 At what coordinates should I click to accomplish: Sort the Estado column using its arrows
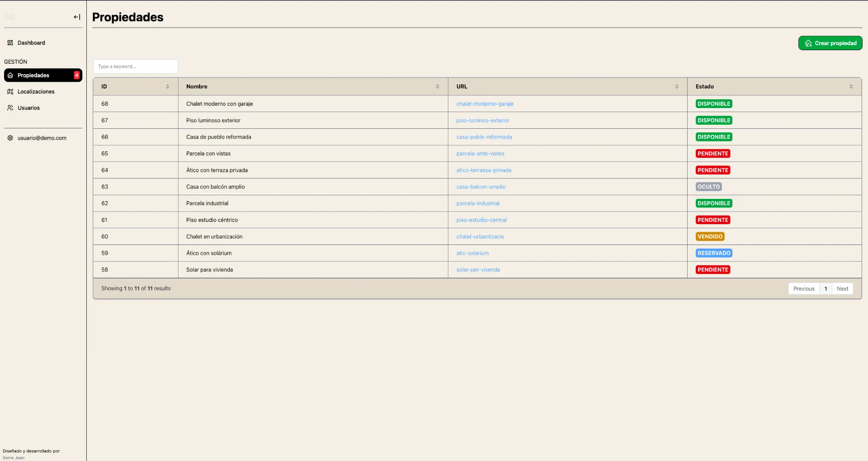[x=851, y=86]
